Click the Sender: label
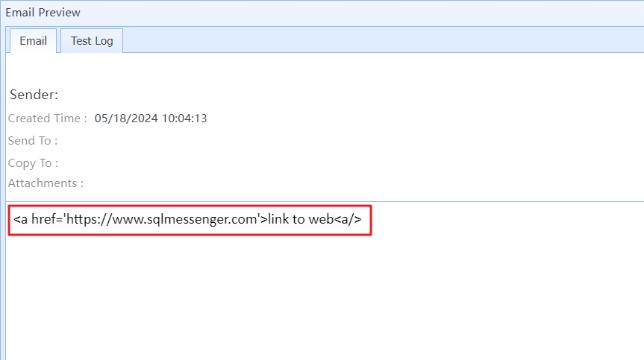Viewport: 644px width, 360px height. coord(34,95)
